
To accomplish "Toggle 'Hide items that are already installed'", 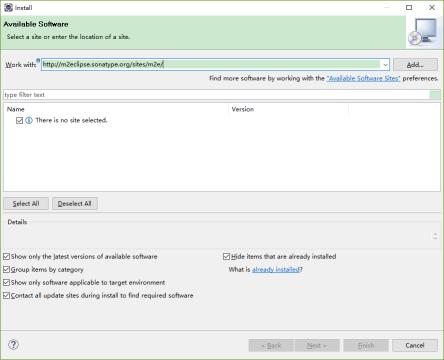I will click(x=226, y=256).
